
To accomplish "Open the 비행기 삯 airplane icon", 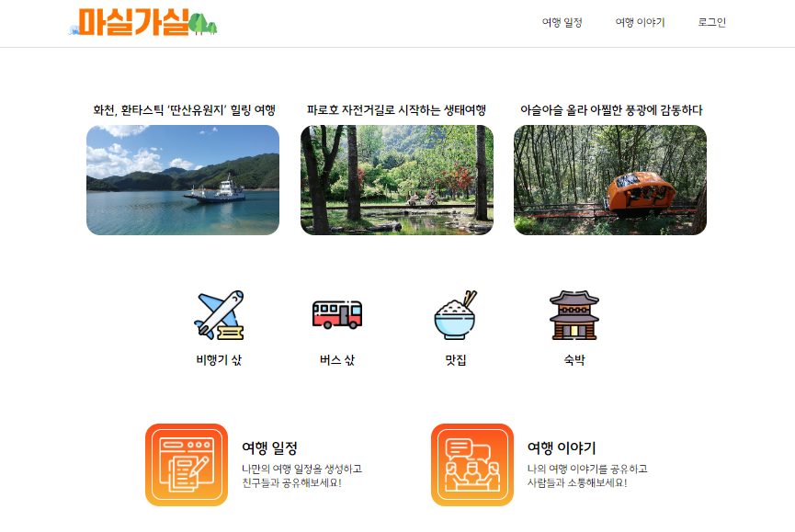I will pyautogui.click(x=219, y=315).
